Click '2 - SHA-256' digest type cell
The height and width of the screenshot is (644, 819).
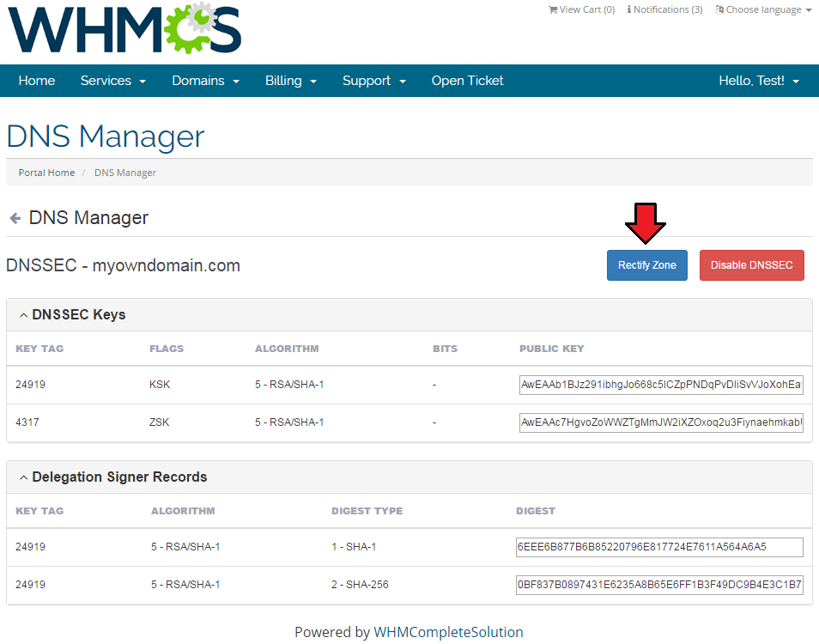[x=360, y=585]
